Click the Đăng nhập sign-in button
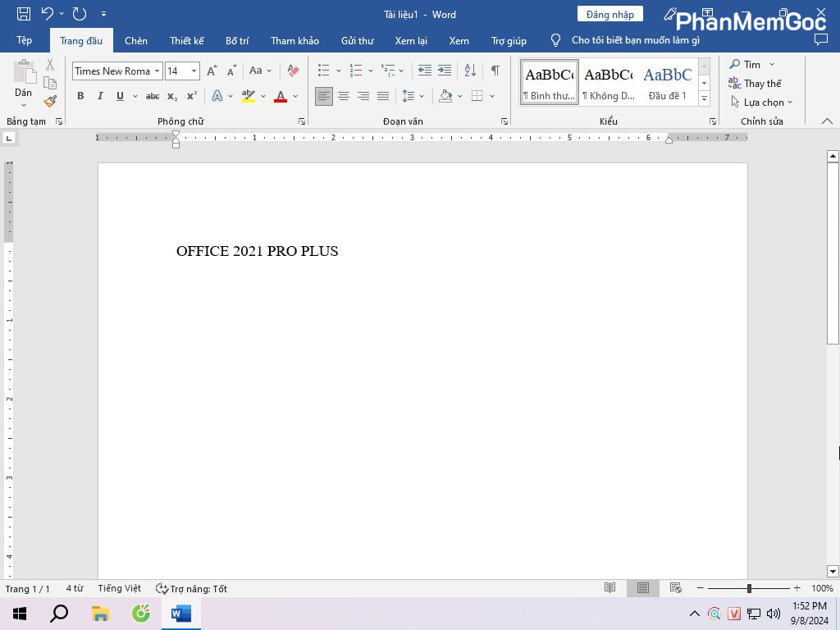 (609, 15)
